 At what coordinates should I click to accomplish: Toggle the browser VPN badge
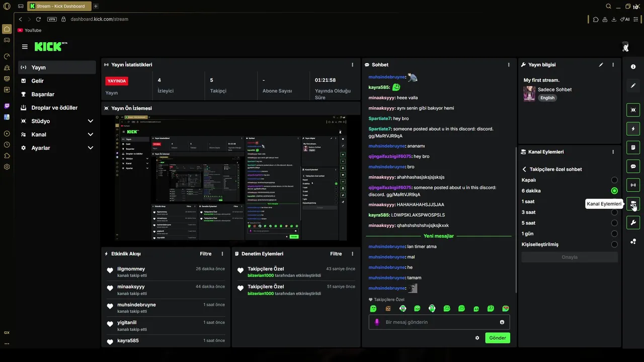(x=52, y=19)
